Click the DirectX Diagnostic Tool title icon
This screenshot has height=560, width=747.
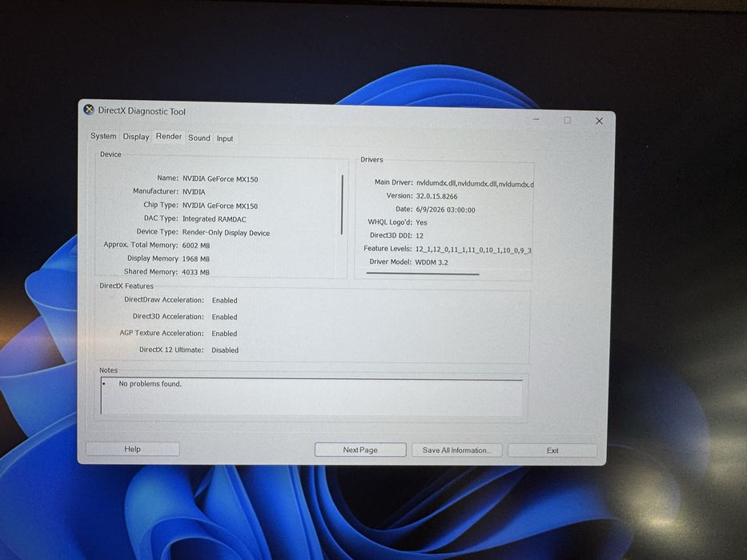click(x=89, y=110)
